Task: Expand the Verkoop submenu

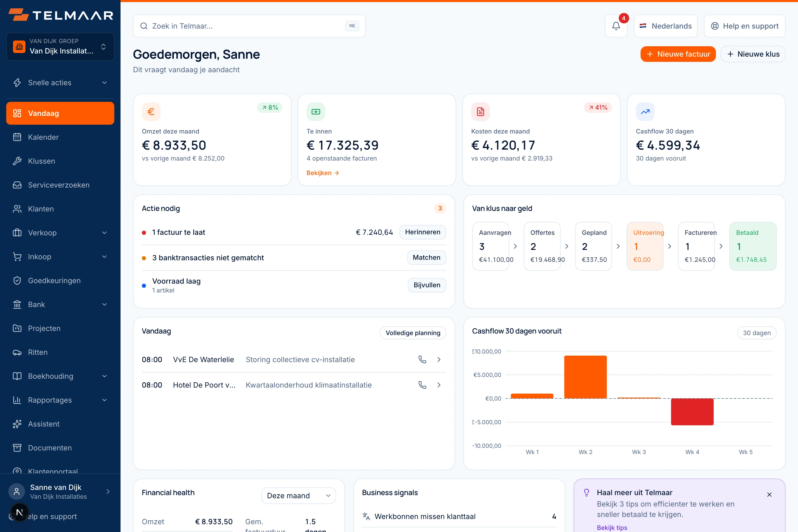Action: click(60, 233)
